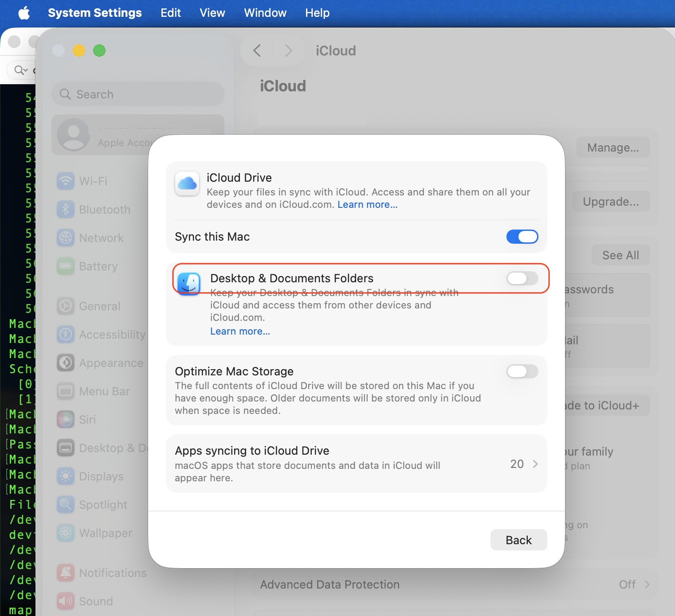Click the 20 apps count value
This screenshot has width=675, height=616.
(517, 464)
